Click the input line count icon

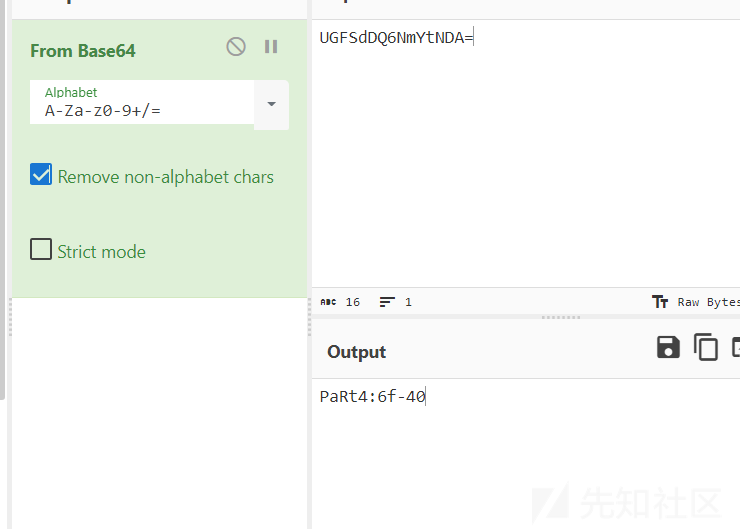387,302
